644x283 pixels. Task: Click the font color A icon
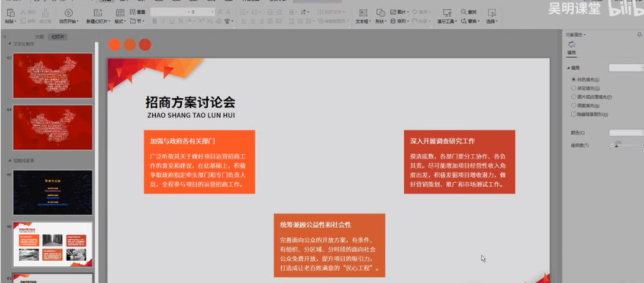point(189,21)
